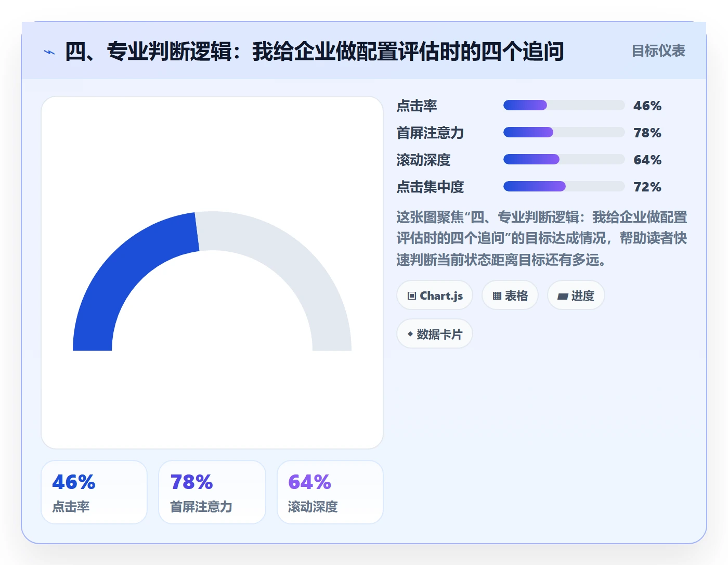Click the diamond icon in the 数据卡片 chip
This screenshot has width=728, height=565.
click(x=410, y=334)
